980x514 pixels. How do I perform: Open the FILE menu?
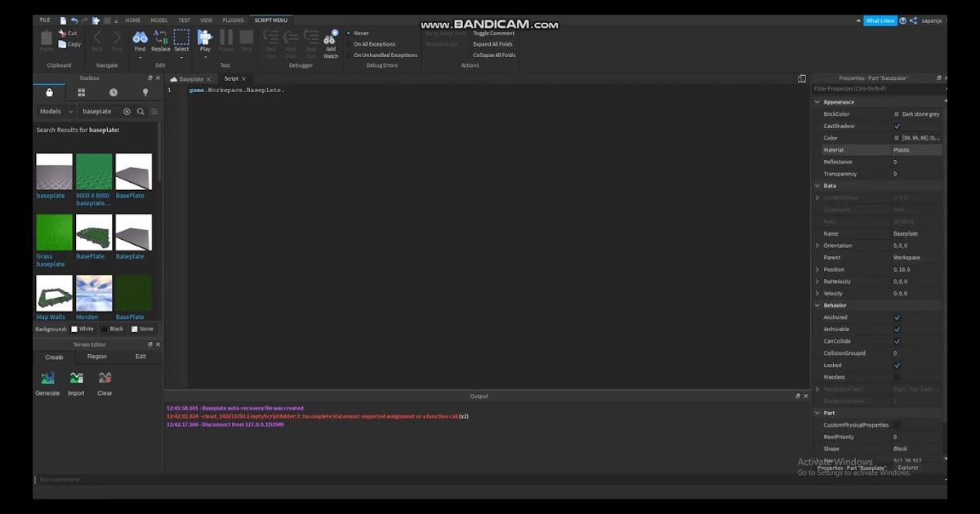45,20
